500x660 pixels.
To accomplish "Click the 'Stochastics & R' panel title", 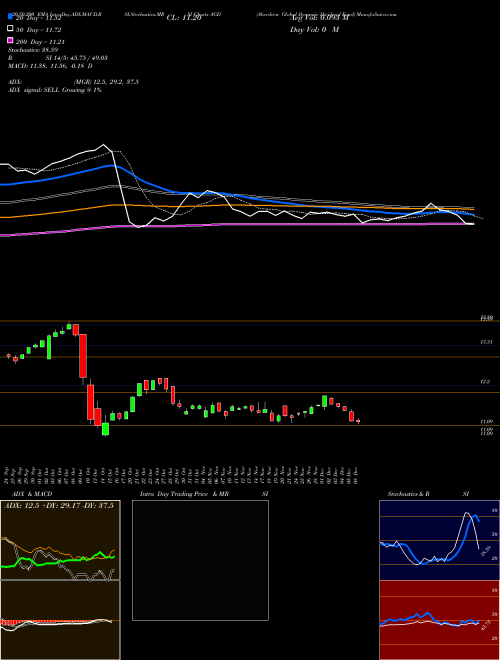I will (409, 494).
